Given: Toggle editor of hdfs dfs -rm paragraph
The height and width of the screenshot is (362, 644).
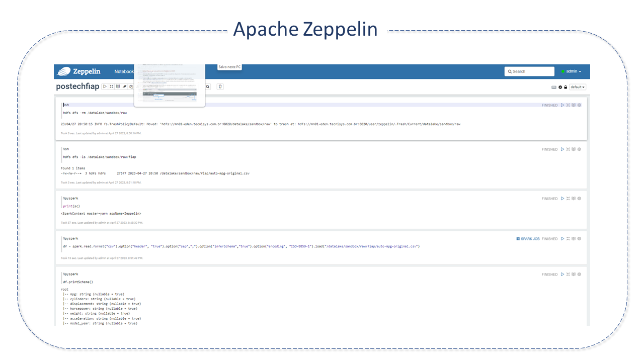Looking at the screenshot, I should [568, 105].
